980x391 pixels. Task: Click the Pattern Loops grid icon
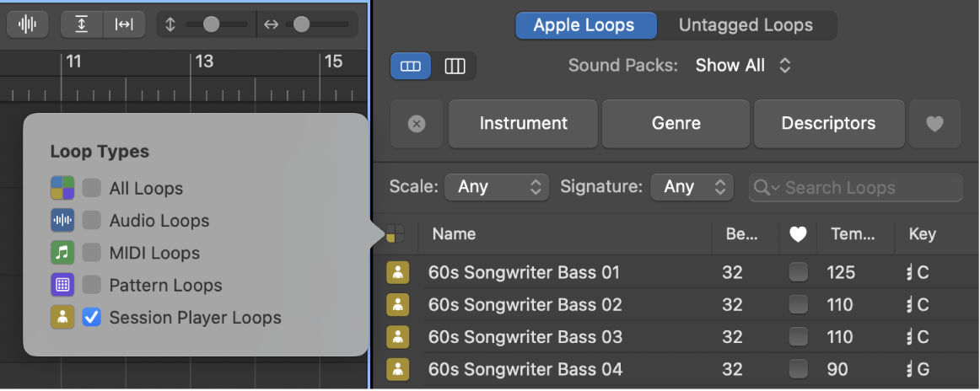coord(62,286)
